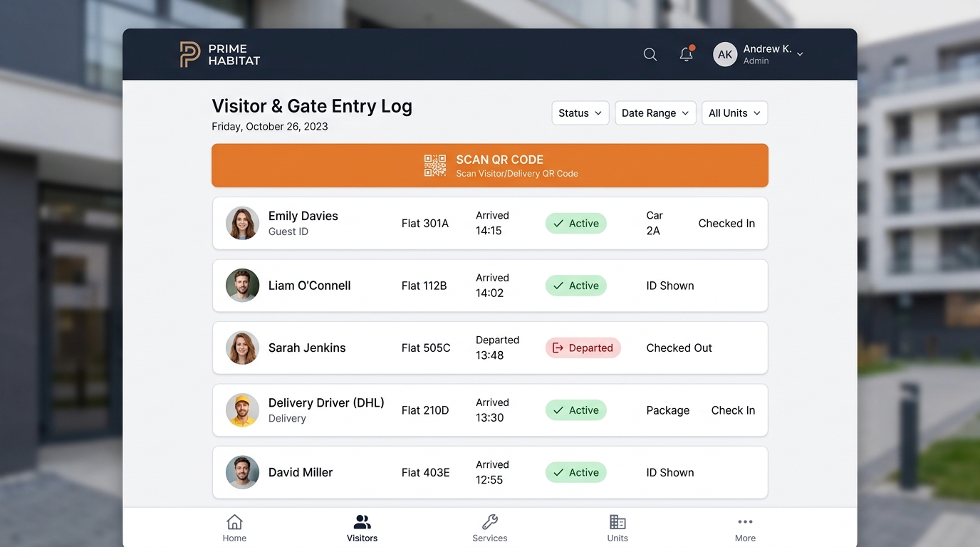Open the All Units dropdown
The height and width of the screenshot is (547, 980).
pyautogui.click(x=734, y=113)
